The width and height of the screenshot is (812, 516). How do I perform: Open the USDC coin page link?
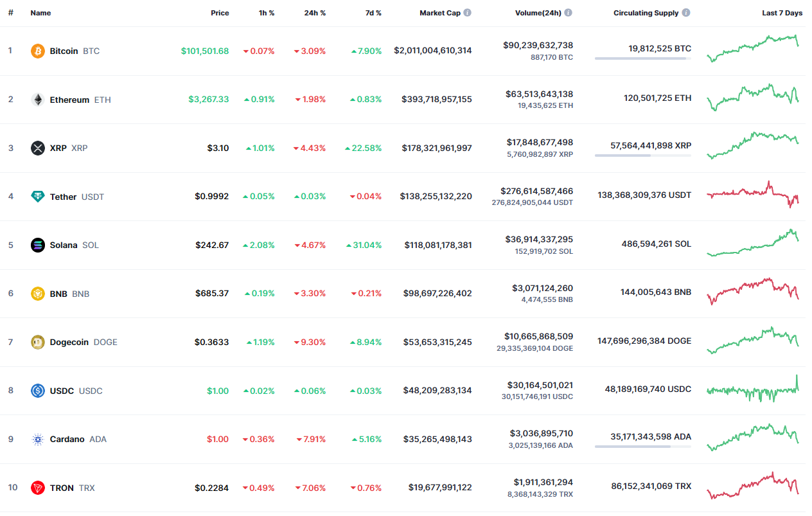point(62,391)
